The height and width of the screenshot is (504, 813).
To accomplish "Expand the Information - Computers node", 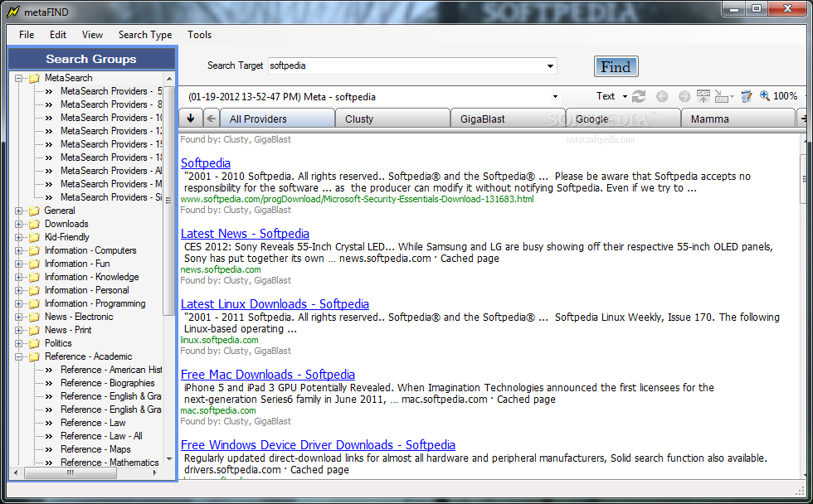I will click(18, 250).
